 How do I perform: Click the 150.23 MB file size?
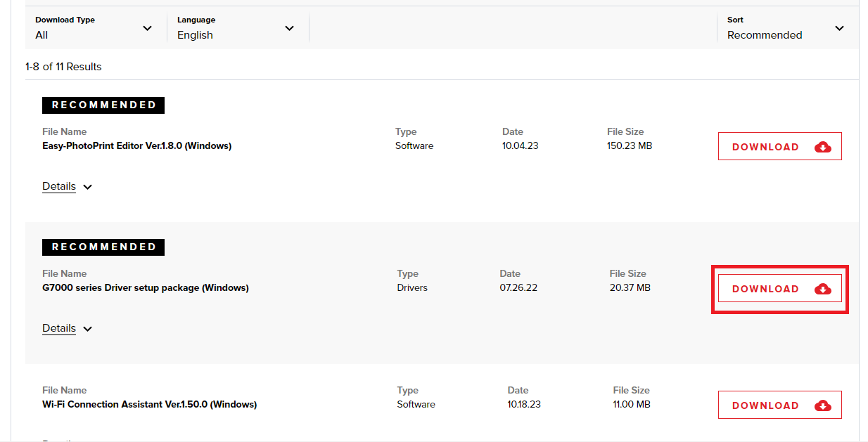tap(630, 146)
